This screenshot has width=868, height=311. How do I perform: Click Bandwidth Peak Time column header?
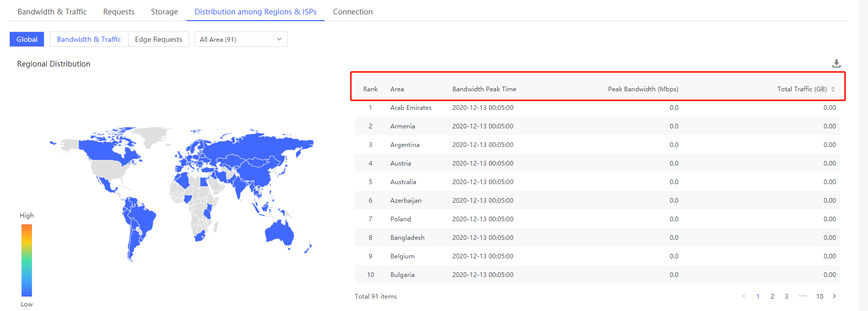point(484,89)
